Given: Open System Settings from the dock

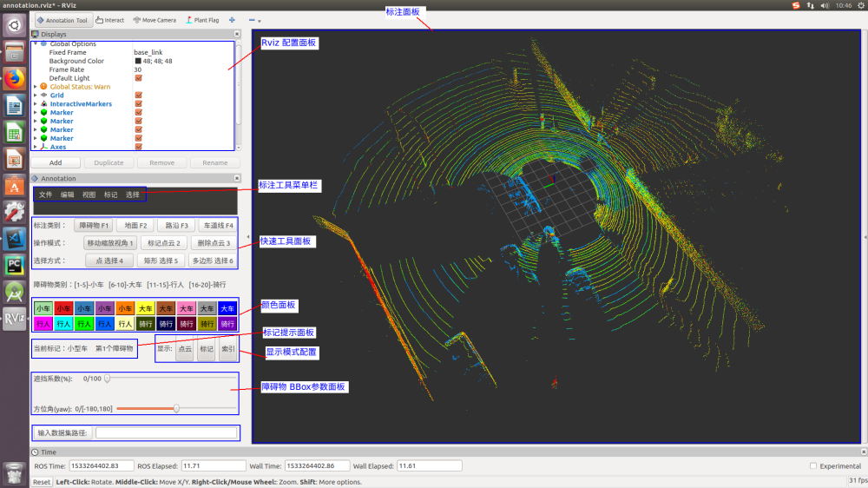Looking at the screenshot, I should tap(15, 212).
